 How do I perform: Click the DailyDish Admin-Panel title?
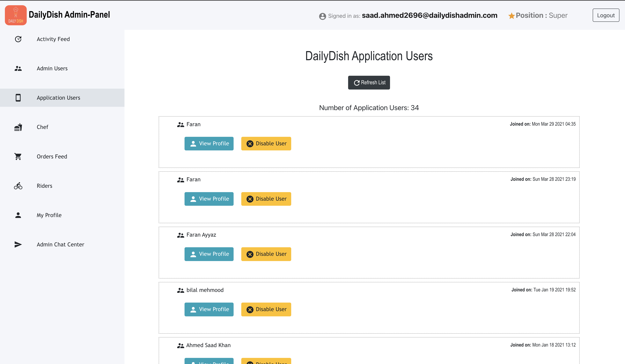(x=69, y=15)
